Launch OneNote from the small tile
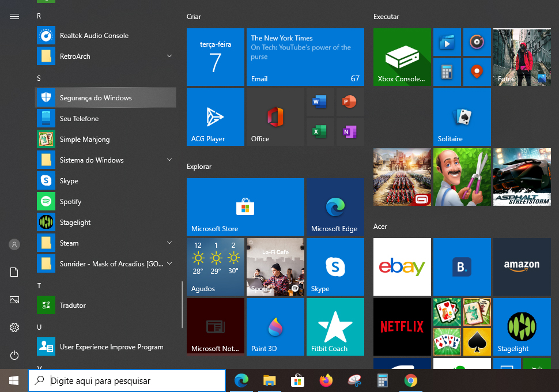The width and height of the screenshot is (559, 392). point(350,132)
